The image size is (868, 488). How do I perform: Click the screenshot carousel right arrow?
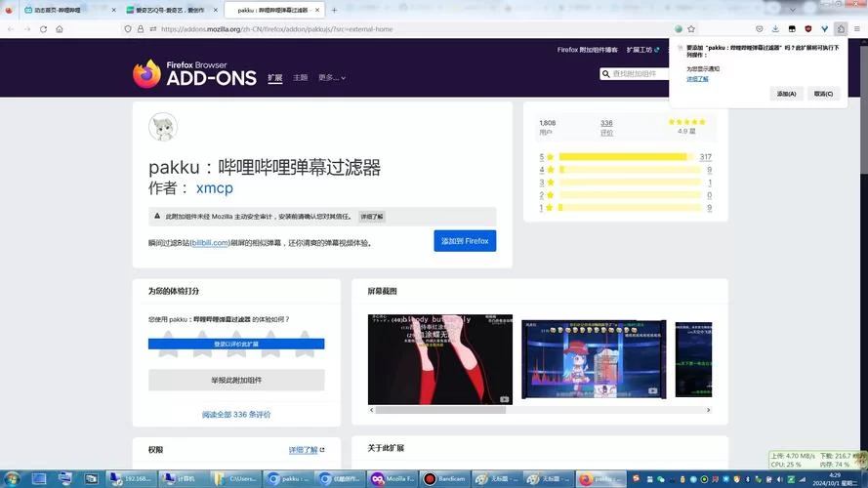point(708,410)
